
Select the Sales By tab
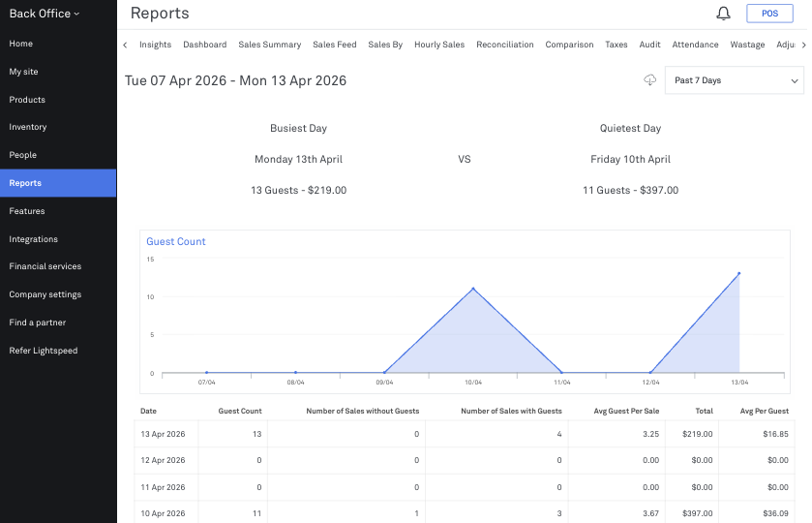[x=385, y=45]
